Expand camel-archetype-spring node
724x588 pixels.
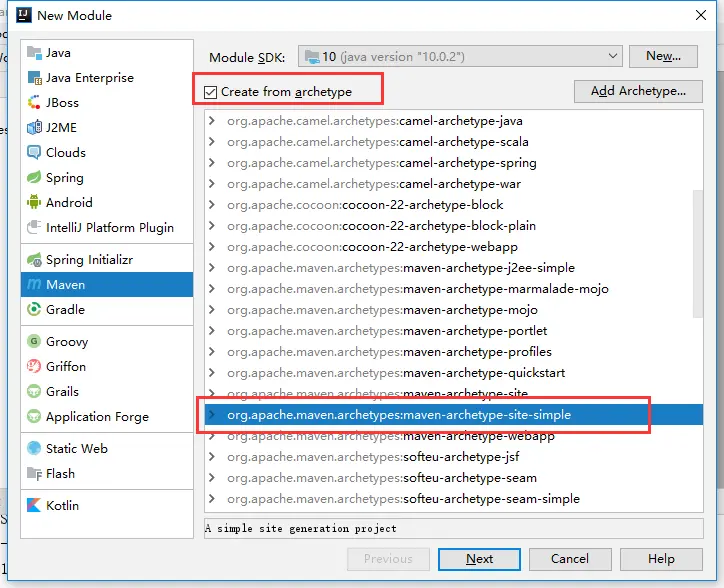(x=212, y=163)
